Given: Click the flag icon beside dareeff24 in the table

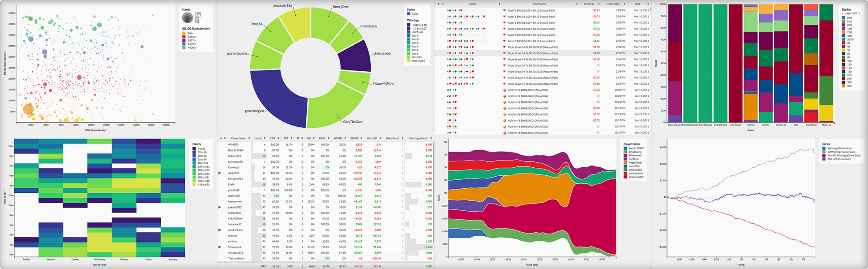Looking at the screenshot, I should 220,173.
